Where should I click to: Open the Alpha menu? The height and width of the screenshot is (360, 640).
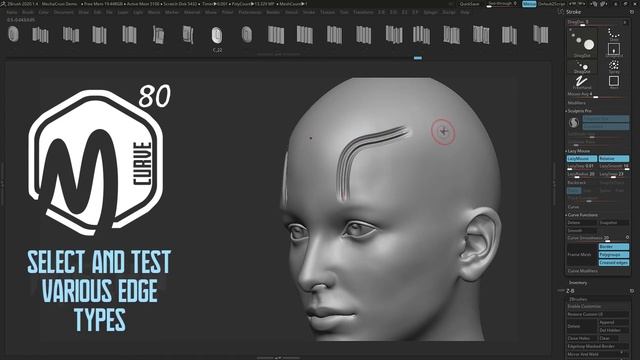coord(12,12)
